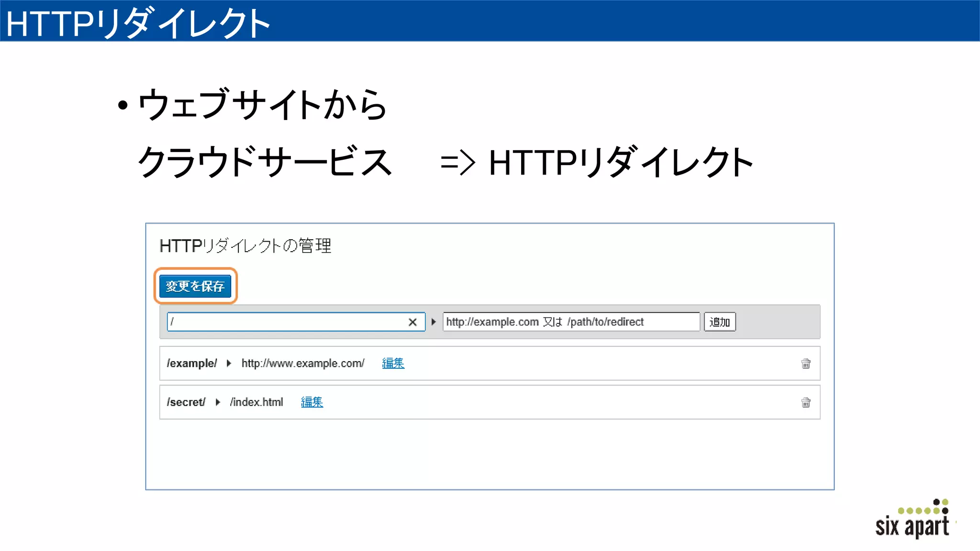Viewport: 980px width, 551px height.
Task: Click the arrow icon after /secret/
Action: click(218, 402)
